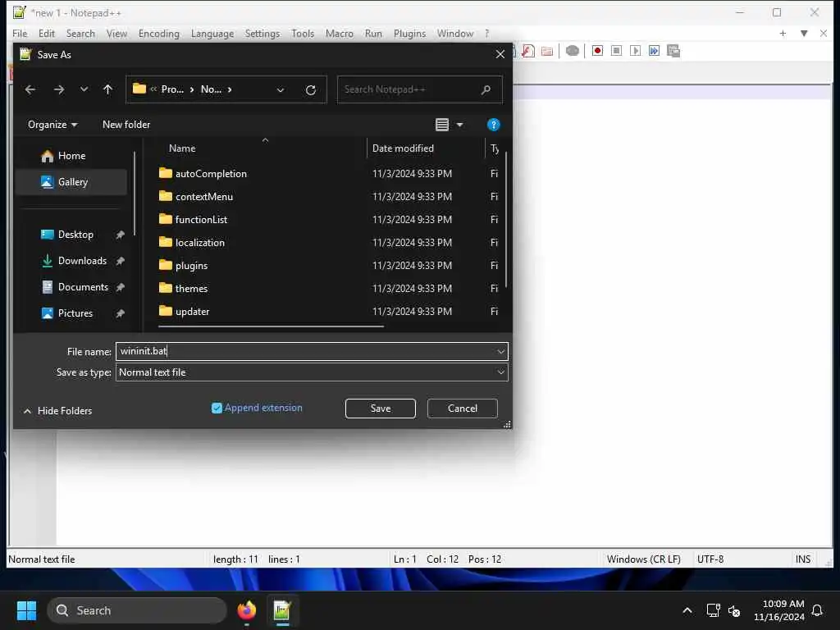Stop macro recording in Notepad++ toolbar
The height and width of the screenshot is (630, 840).
[x=616, y=51]
